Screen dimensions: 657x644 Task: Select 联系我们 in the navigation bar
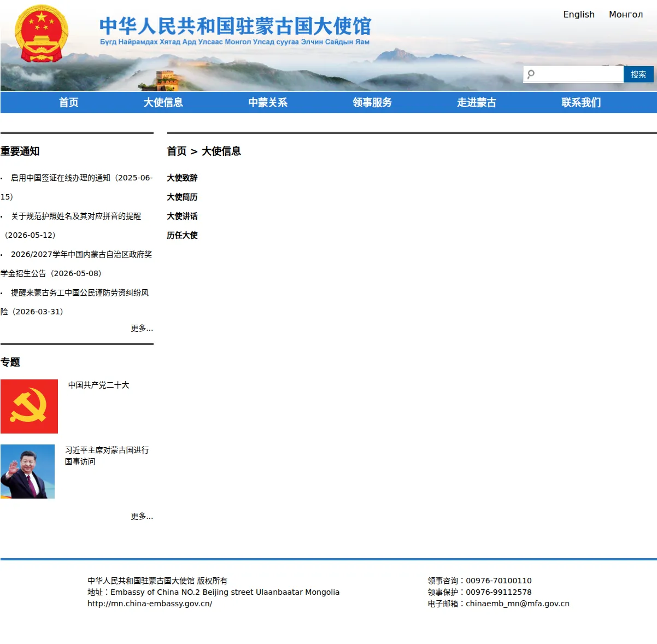(581, 102)
